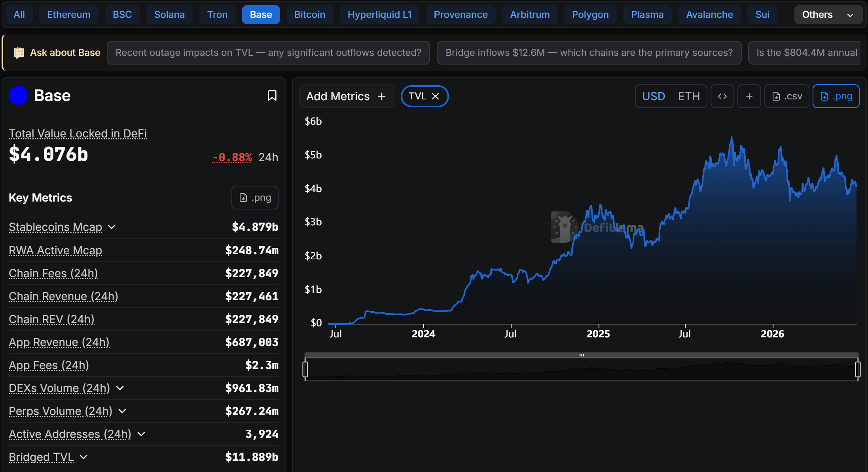The height and width of the screenshot is (472, 868).
Task: Click the embed code icon
Action: 722,96
